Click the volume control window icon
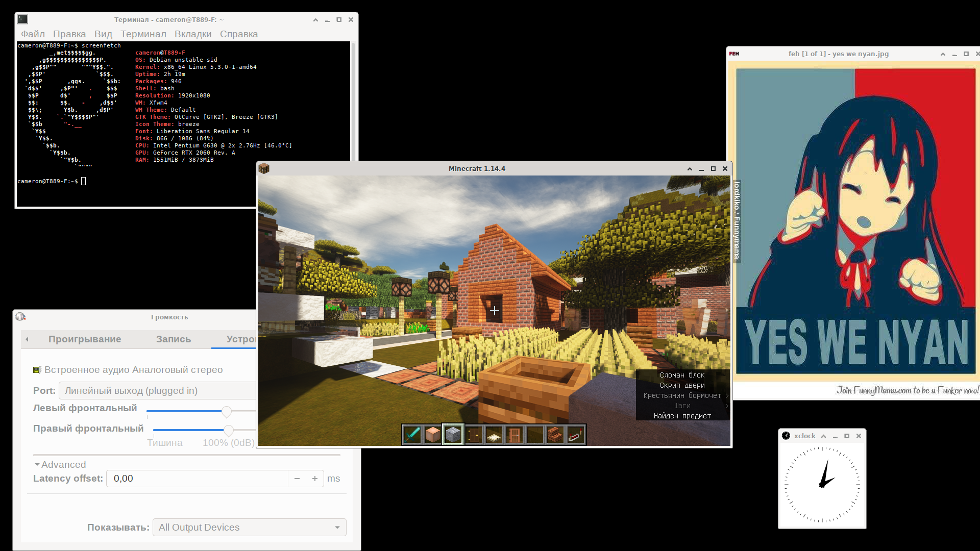The height and width of the screenshot is (551, 980). (x=20, y=317)
